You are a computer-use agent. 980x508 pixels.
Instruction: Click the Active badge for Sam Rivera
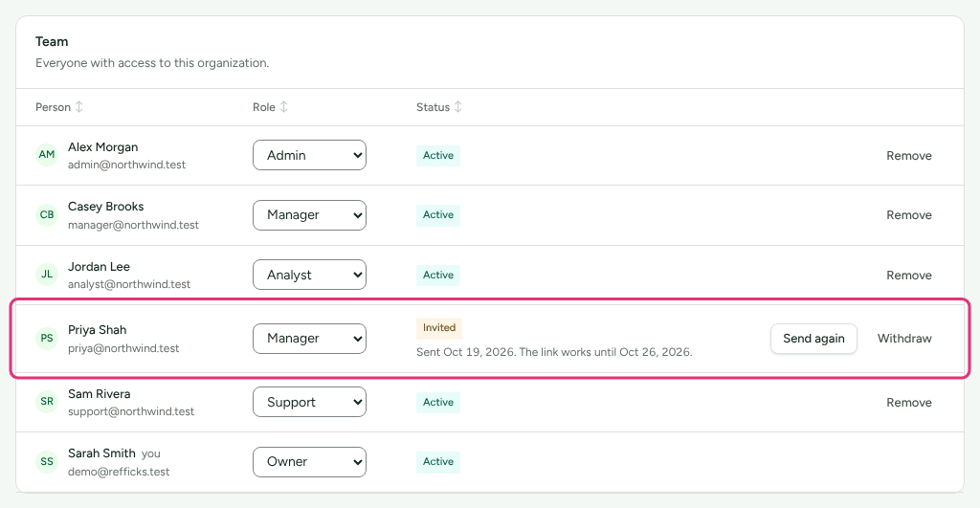pyautogui.click(x=438, y=402)
